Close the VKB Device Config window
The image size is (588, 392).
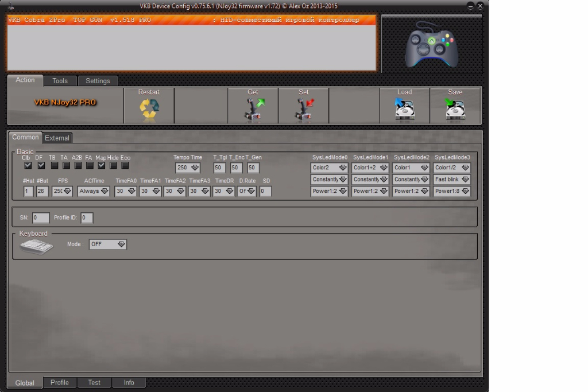coord(481,6)
